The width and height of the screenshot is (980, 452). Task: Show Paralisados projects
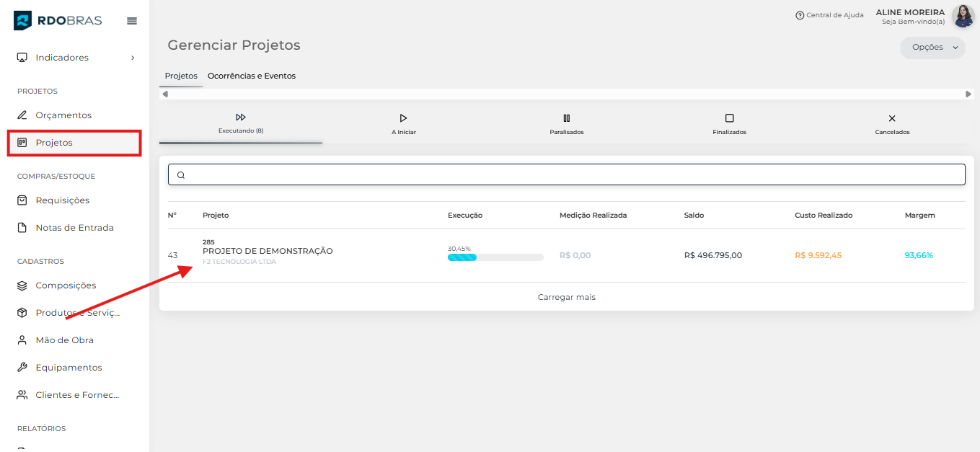pyautogui.click(x=566, y=124)
